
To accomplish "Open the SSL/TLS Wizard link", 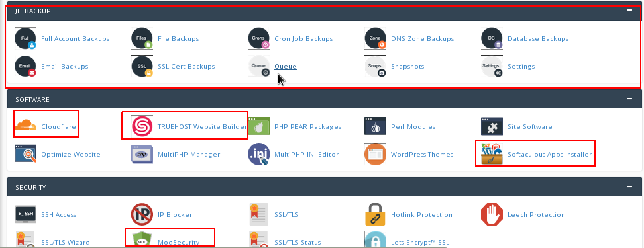I will (66, 242).
